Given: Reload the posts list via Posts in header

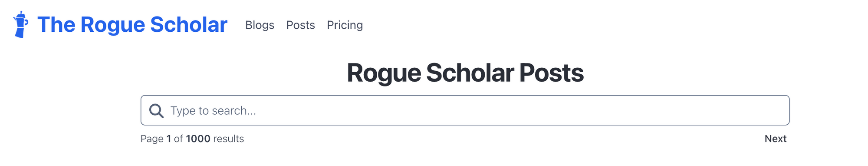Looking at the screenshot, I should coord(300,25).
